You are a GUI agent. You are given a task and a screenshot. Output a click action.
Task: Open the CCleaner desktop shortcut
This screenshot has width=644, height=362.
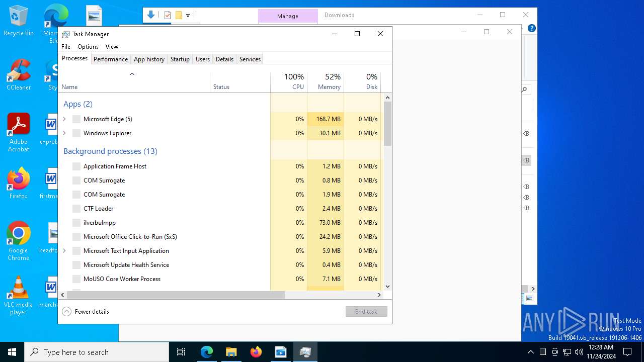point(19,75)
